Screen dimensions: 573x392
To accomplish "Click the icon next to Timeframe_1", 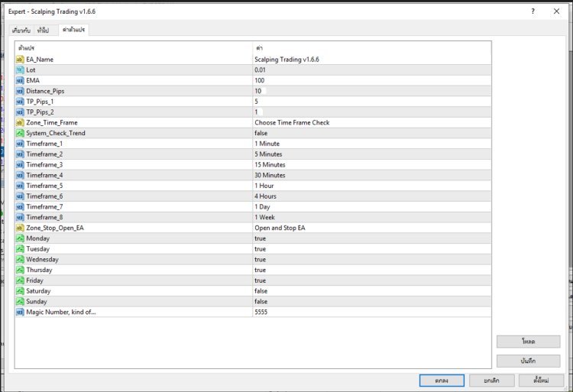I will [x=20, y=144].
